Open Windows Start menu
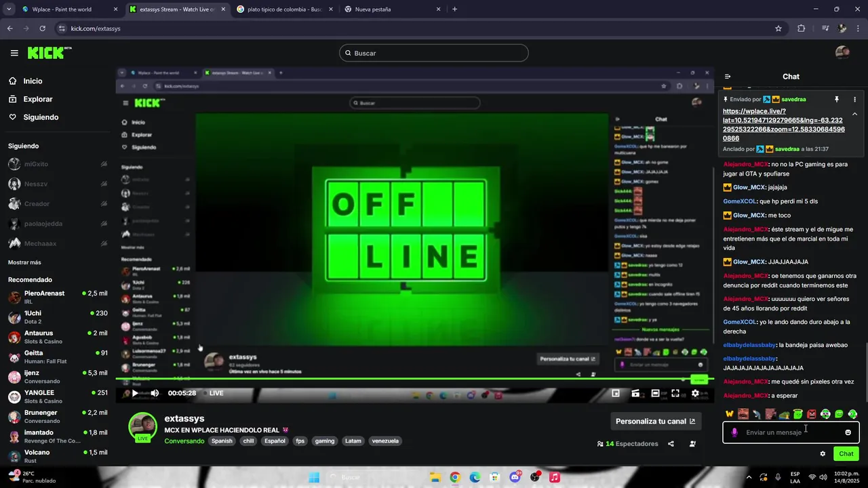Viewport: 868px width, 488px height. coord(314,477)
